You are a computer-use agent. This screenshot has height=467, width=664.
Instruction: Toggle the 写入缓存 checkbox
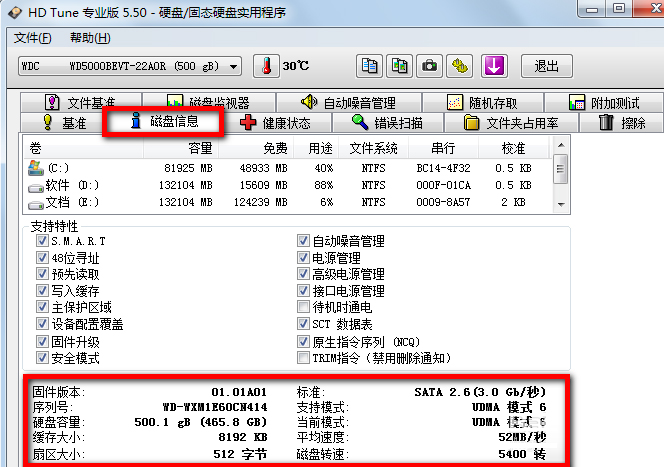tap(42, 290)
